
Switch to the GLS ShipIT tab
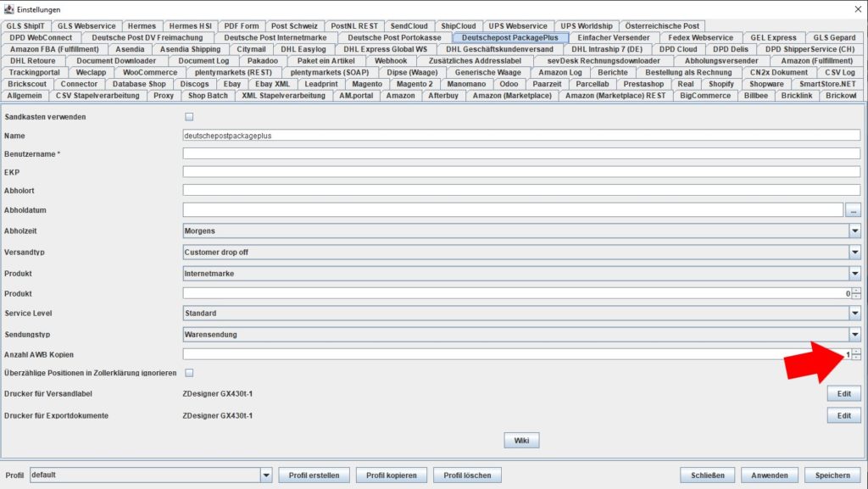coord(25,26)
